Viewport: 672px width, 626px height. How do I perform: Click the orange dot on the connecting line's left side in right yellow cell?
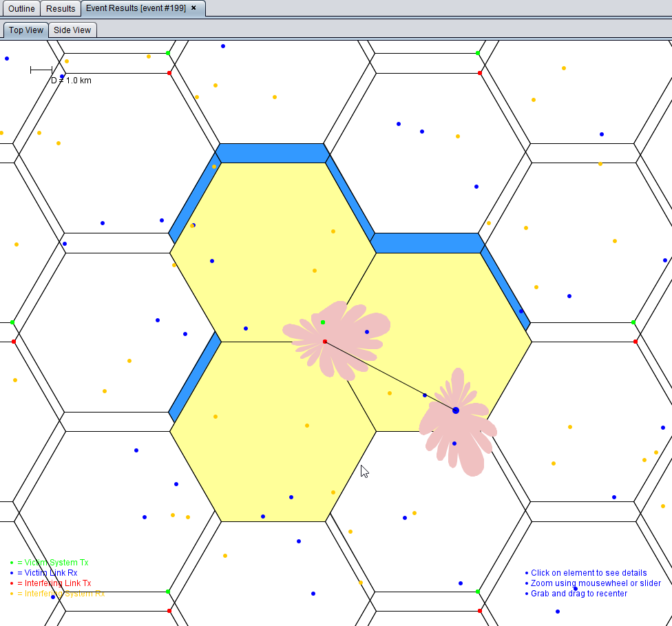point(390,393)
